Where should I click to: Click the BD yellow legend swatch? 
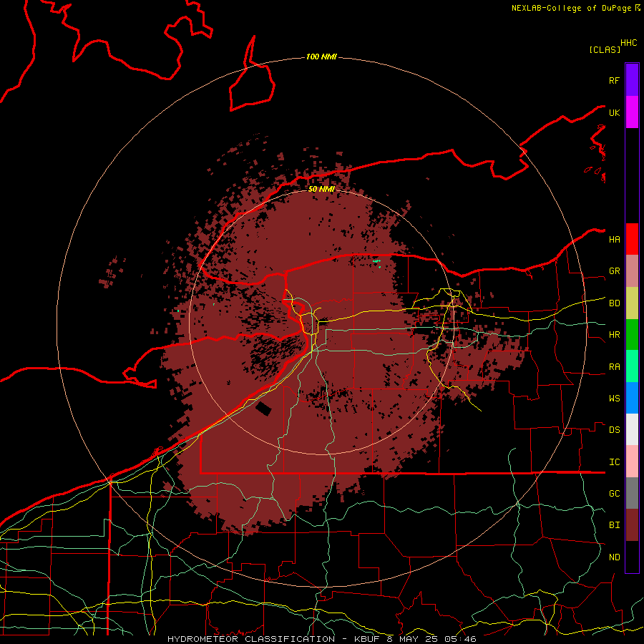[x=632, y=303]
